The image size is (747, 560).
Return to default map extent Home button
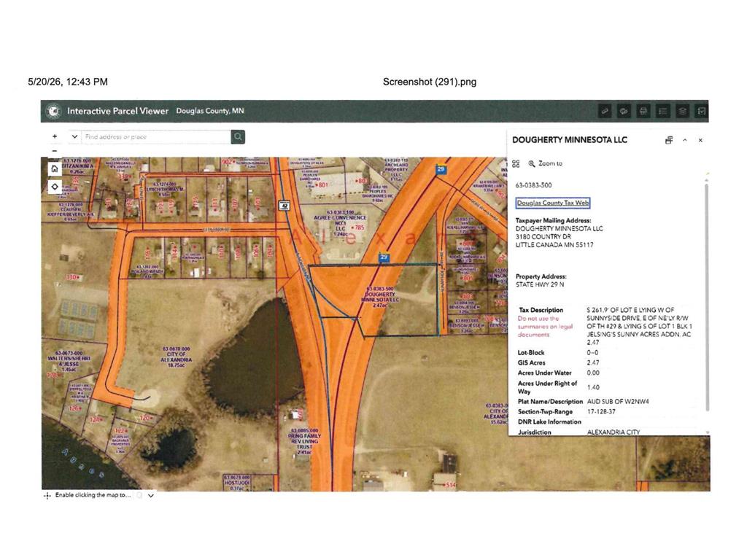pyautogui.click(x=54, y=168)
